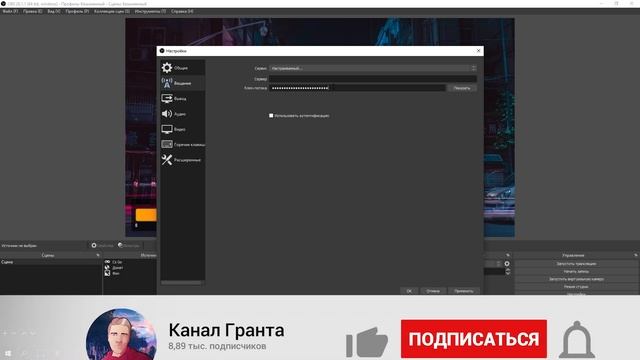Click the settings sidebar horizontal scrollbar
This screenshot has height=360, width=640.
(181, 282)
